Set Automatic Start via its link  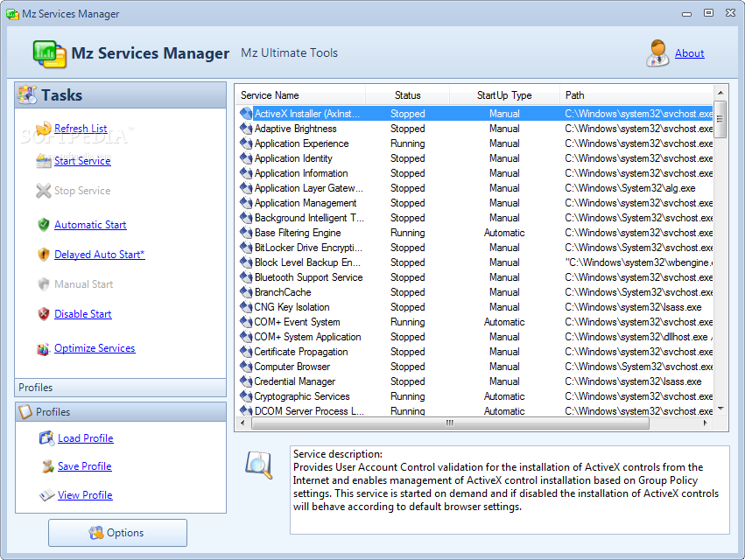coord(90,225)
